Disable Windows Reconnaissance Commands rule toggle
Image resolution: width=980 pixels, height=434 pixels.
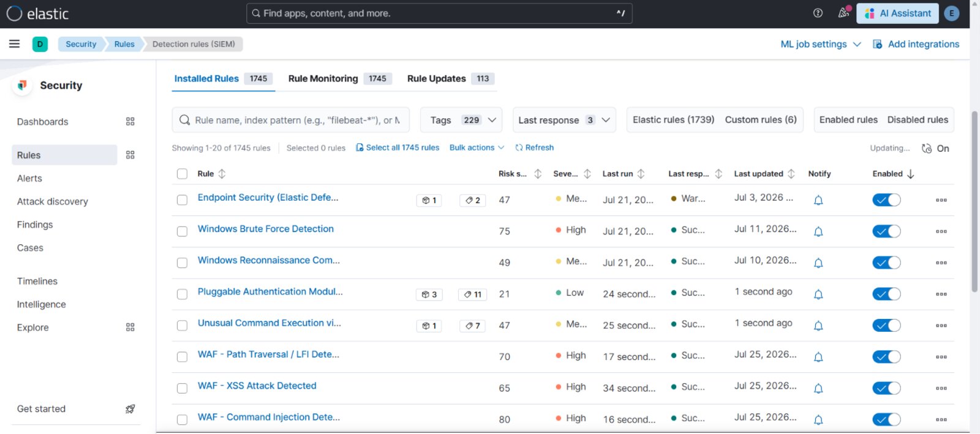pos(886,263)
